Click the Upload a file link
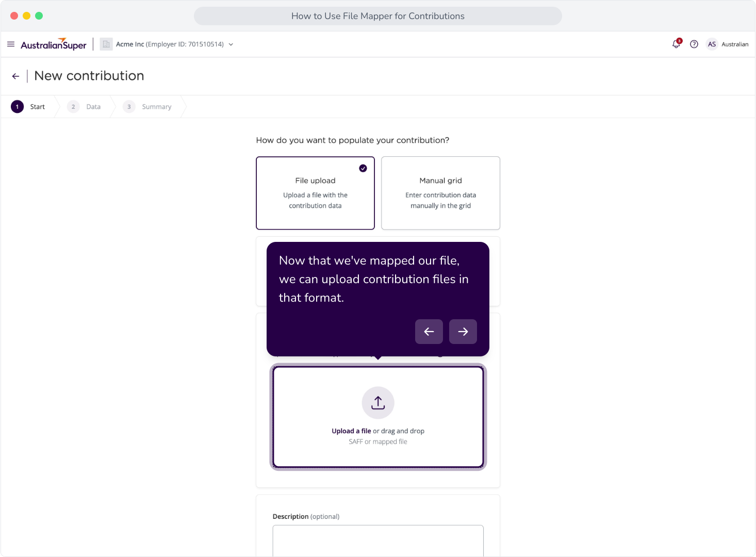 click(x=351, y=431)
